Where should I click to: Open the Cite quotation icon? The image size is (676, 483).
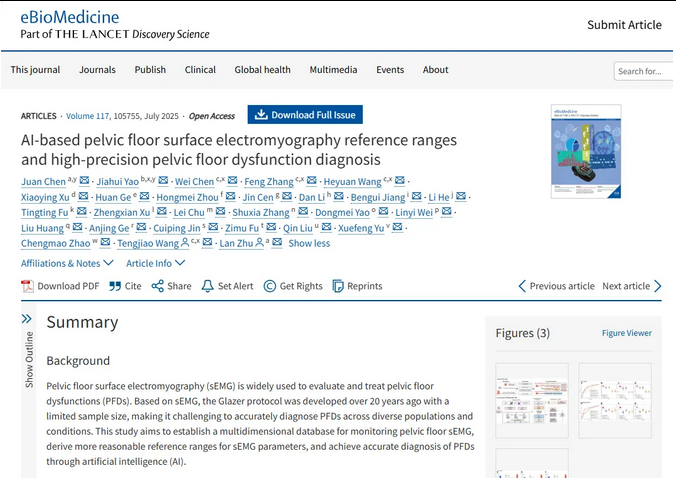115,286
